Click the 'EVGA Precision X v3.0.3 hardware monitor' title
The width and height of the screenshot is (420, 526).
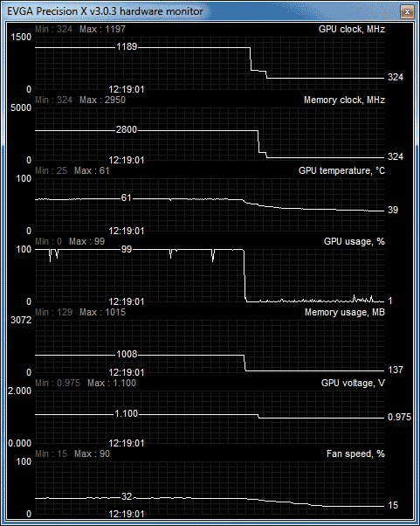tap(105, 11)
